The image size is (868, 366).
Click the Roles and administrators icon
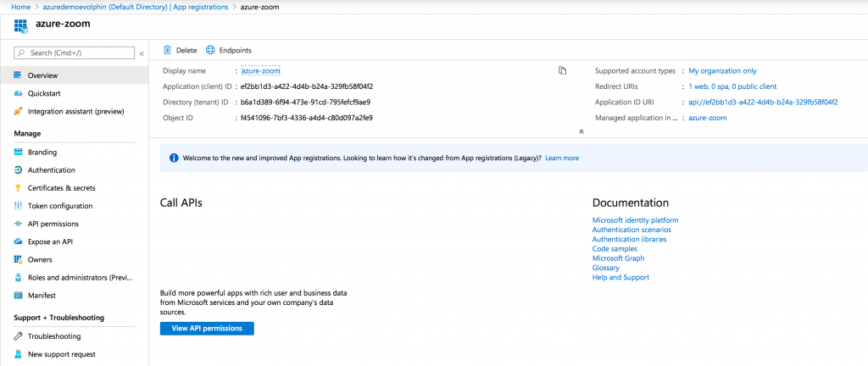point(18,278)
